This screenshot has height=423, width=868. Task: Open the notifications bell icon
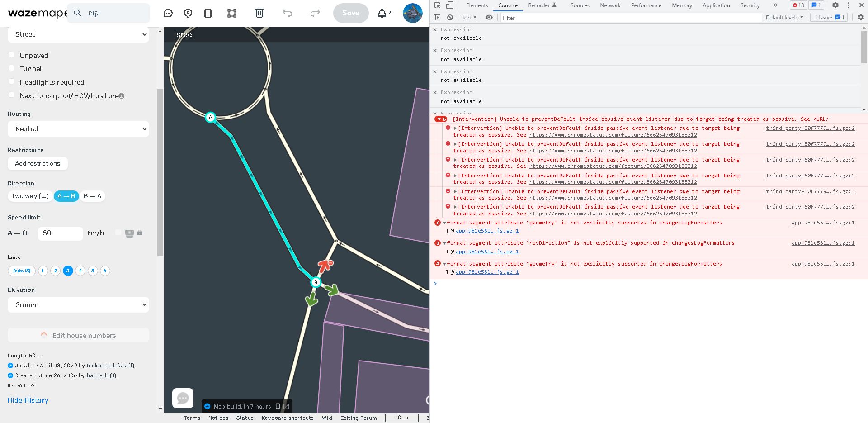point(382,13)
